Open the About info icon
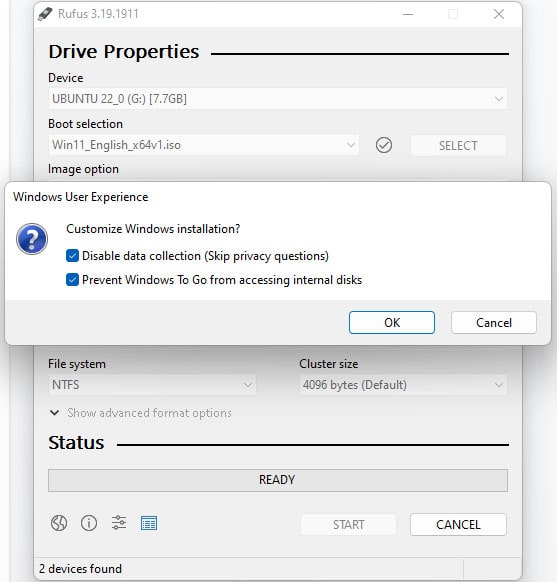 (89, 523)
